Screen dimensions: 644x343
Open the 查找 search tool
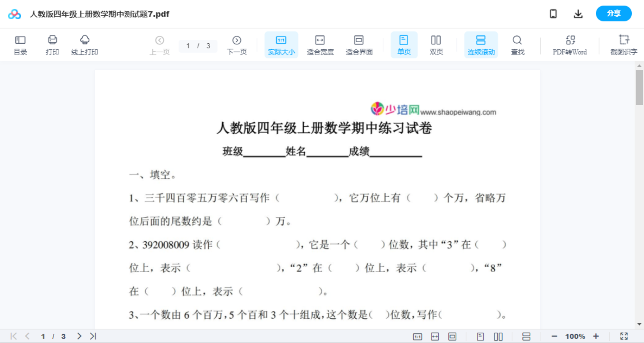pyautogui.click(x=517, y=45)
